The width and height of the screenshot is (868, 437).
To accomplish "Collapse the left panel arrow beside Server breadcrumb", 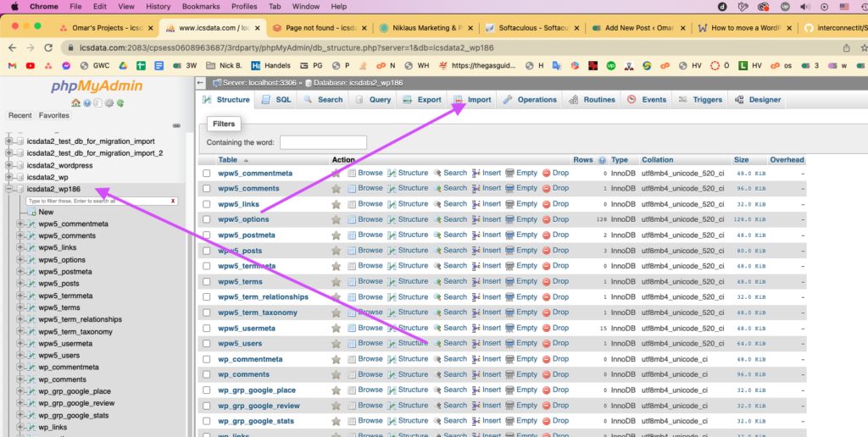I will pyautogui.click(x=202, y=83).
